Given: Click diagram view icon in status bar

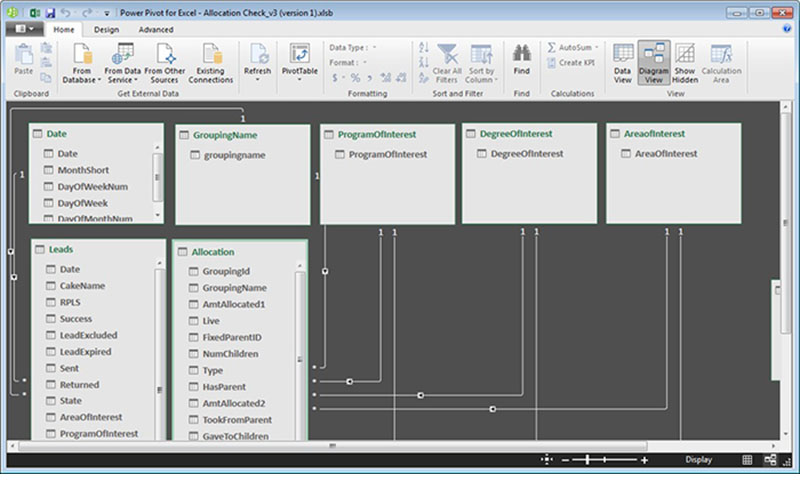Looking at the screenshot, I should pos(770,460).
